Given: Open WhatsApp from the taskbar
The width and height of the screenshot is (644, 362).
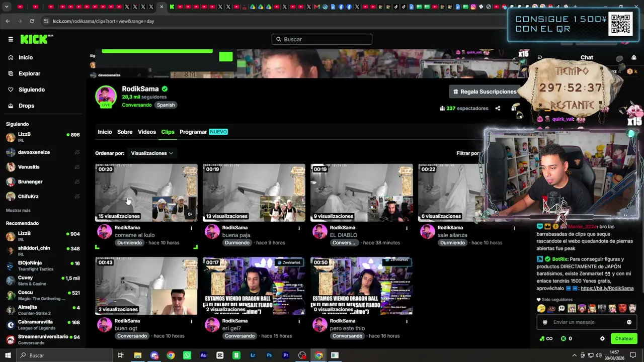Looking at the screenshot, I should click(x=187, y=355).
